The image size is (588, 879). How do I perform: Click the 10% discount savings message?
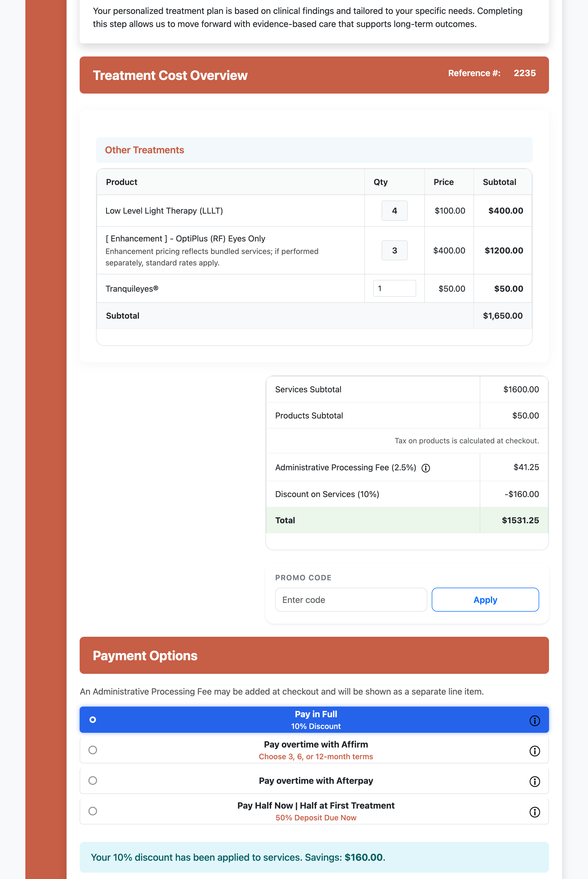tap(238, 857)
